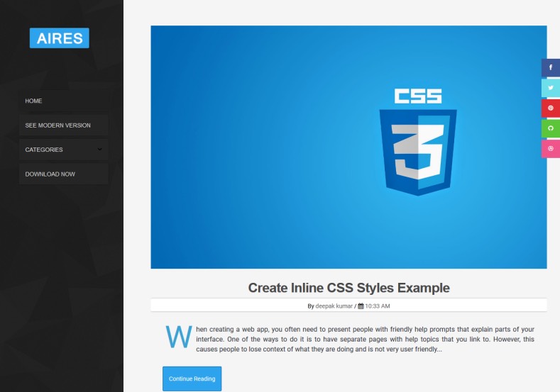Screen dimensions: 560x392
Task: Visit author deepak kumar link
Action: [334, 306]
